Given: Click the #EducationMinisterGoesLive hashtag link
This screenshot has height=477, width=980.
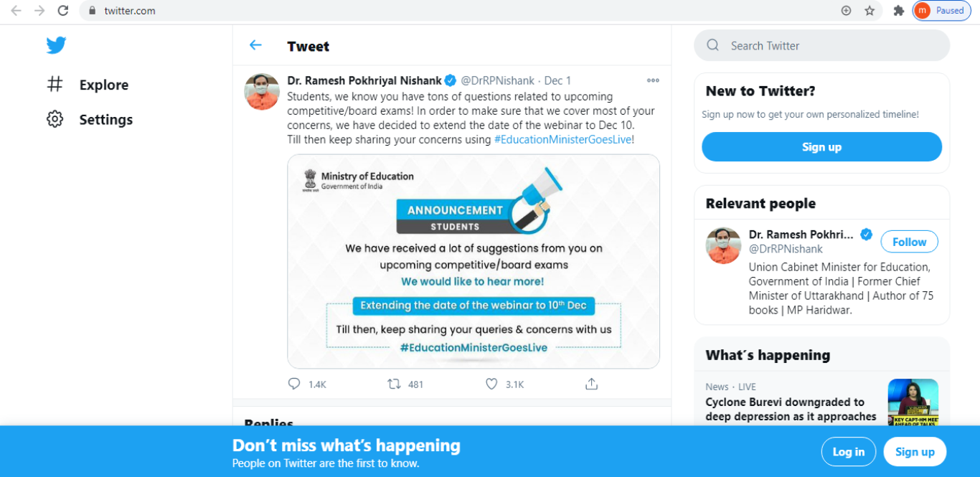Looking at the screenshot, I should pos(563,140).
